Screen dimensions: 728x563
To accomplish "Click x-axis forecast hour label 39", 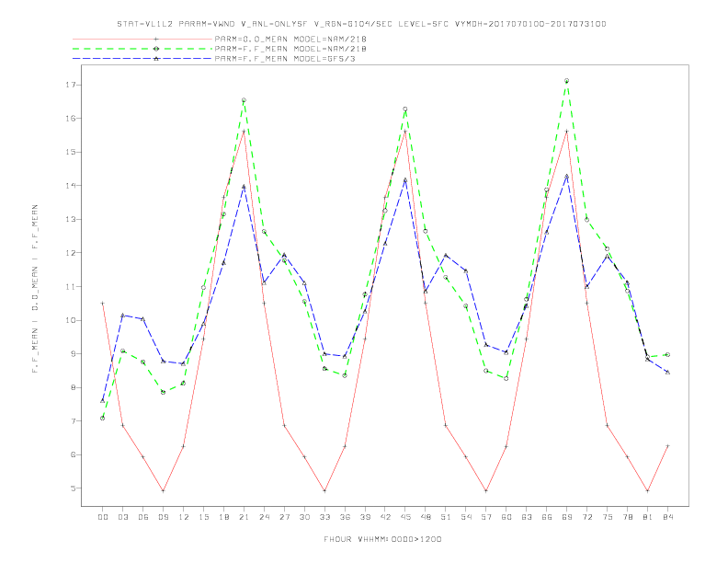I will click(x=365, y=517).
